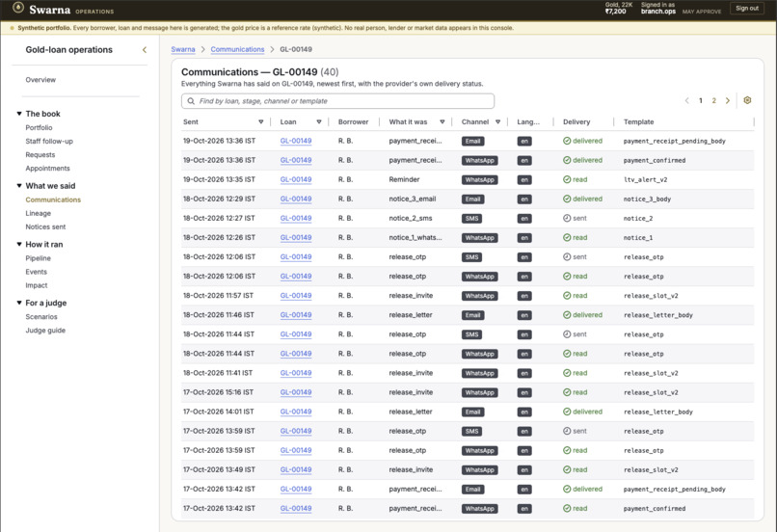
Task: Select Communications in sidebar
Action: pyautogui.click(x=53, y=199)
